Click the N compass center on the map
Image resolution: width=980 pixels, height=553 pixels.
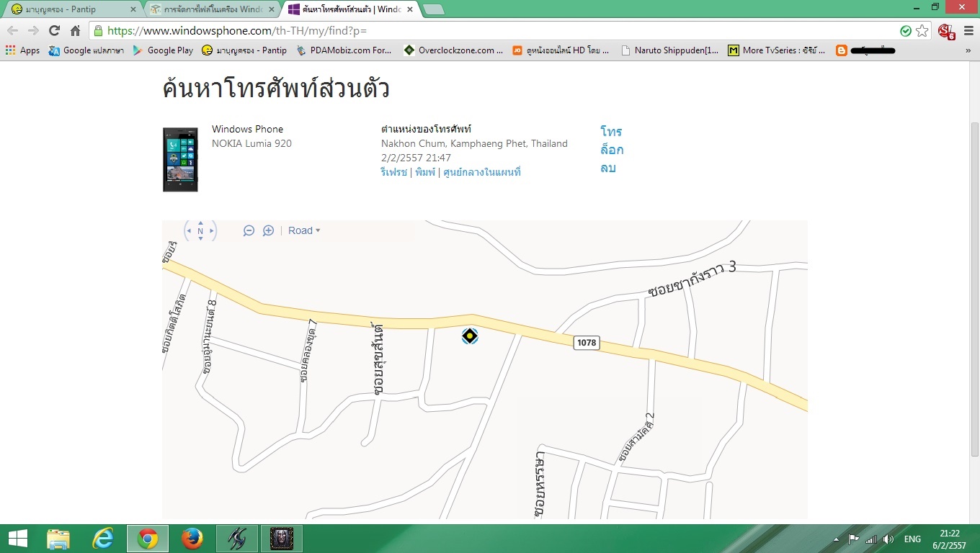pyautogui.click(x=200, y=231)
